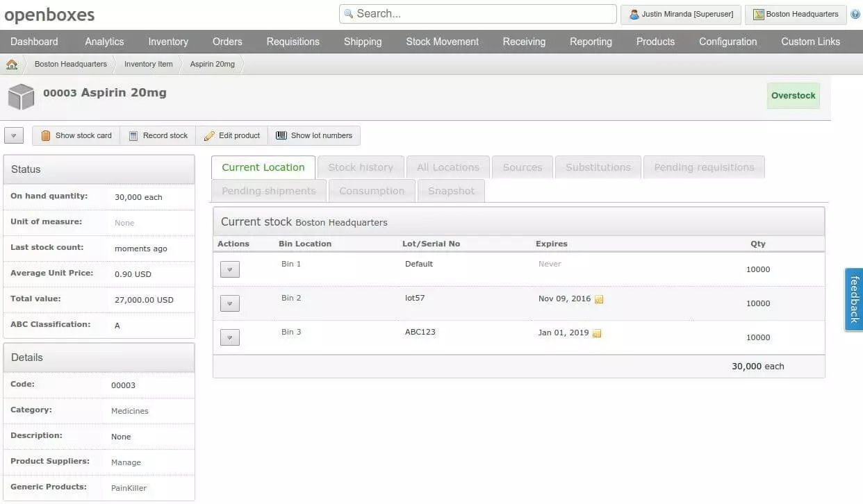Switch to the Sources tab
This screenshot has height=504, width=863.
pos(523,167)
